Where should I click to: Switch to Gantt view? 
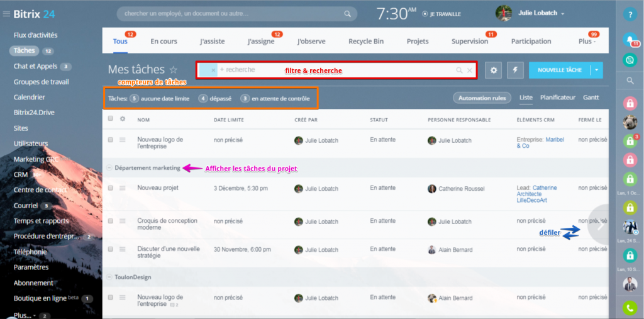(x=591, y=98)
